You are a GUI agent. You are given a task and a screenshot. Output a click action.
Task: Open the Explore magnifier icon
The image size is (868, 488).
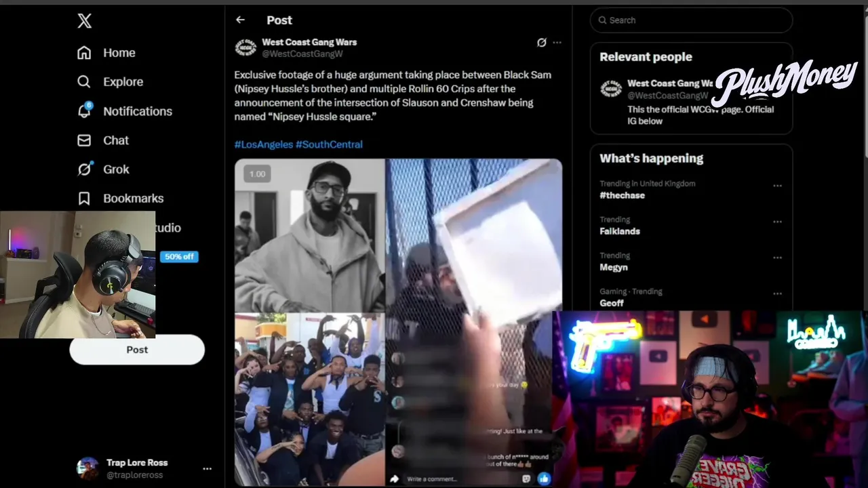84,82
